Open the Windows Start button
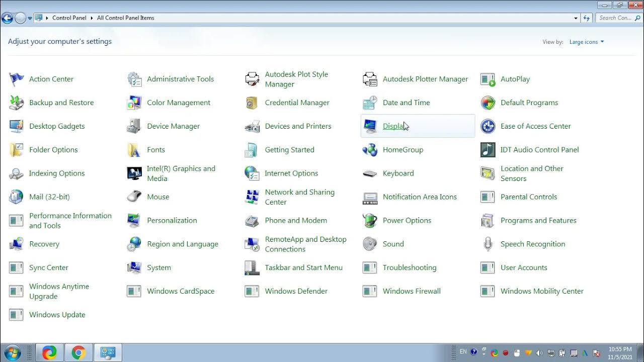Image resolution: width=644 pixels, height=362 pixels. pos(12,352)
